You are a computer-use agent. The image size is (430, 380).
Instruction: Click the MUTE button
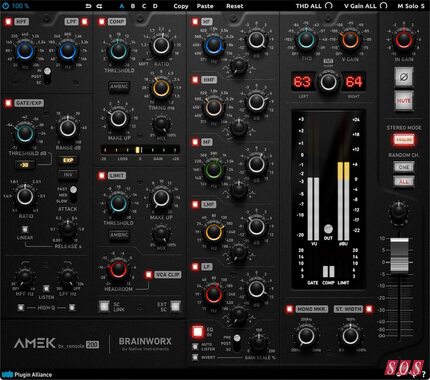[x=404, y=100]
